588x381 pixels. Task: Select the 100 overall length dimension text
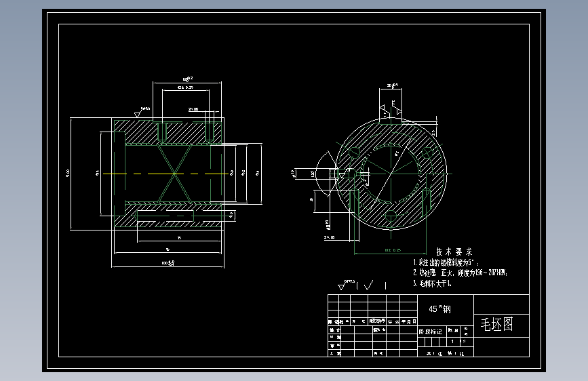tap(168, 263)
